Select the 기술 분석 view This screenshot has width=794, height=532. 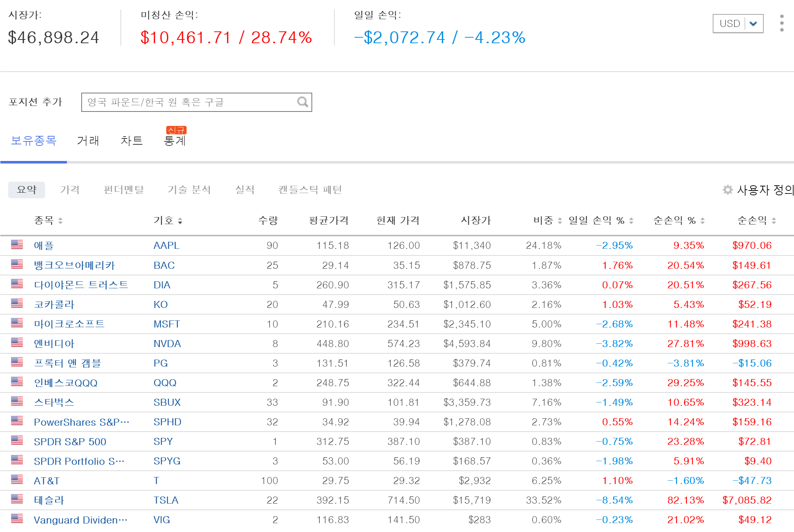(189, 190)
